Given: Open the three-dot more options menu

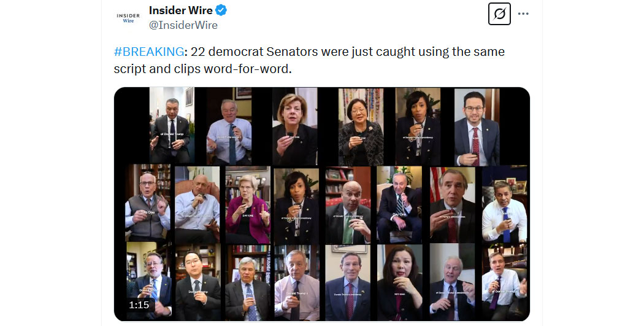Looking at the screenshot, I should click(523, 14).
